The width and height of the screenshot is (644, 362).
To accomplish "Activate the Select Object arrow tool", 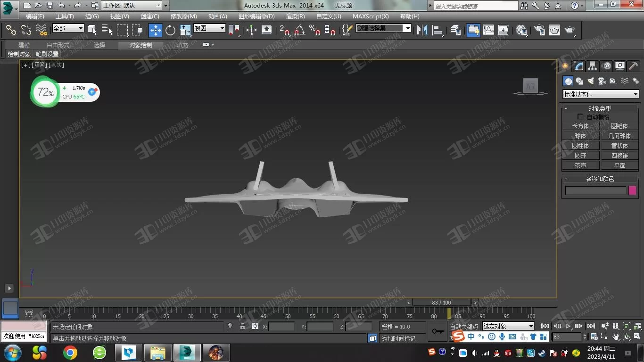I will [x=92, y=30].
